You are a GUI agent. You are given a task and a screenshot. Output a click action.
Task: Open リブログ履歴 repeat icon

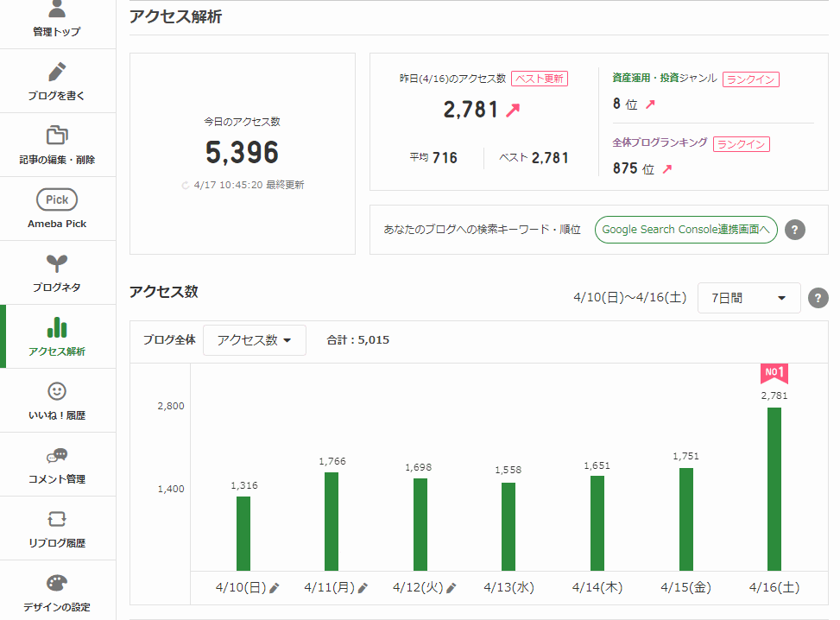57,519
